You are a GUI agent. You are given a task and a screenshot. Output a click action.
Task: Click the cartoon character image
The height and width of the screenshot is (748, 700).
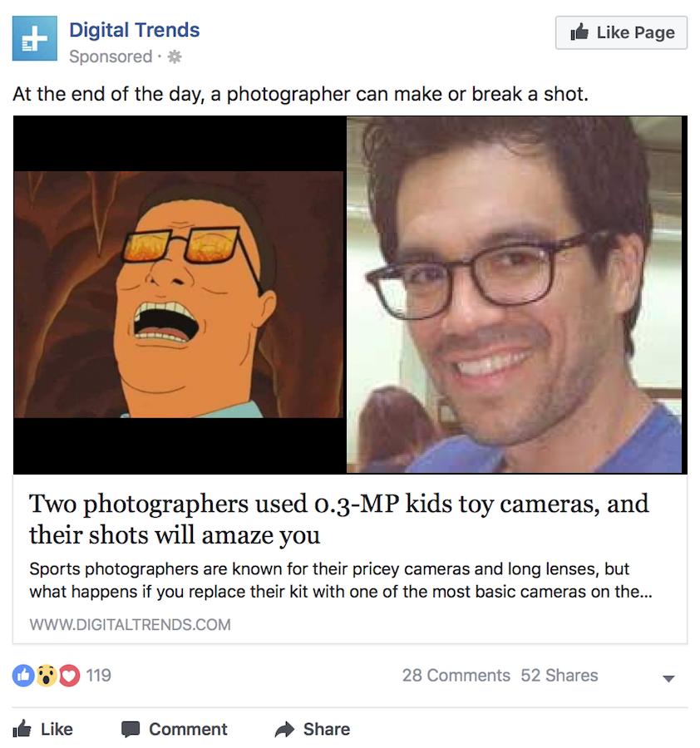(x=179, y=294)
